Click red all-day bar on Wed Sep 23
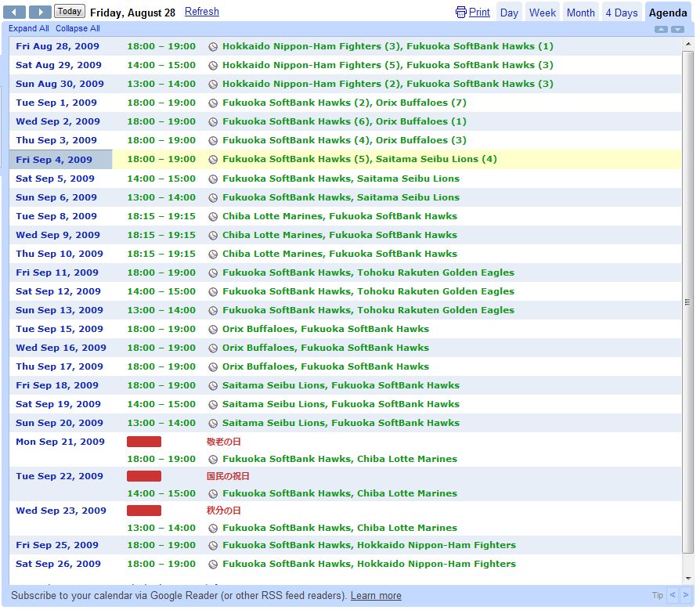The width and height of the screenshot is (700, 610). pyautogui.click(x=144, y=511)
